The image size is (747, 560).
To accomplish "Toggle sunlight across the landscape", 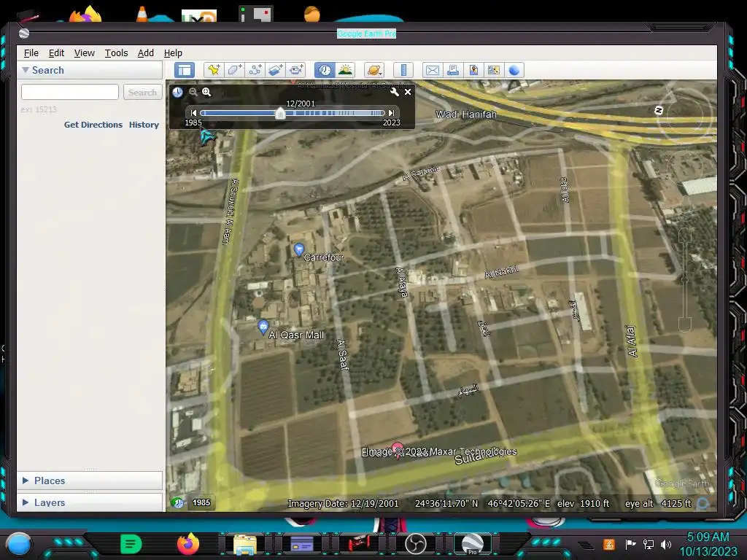I will (345, 70).
